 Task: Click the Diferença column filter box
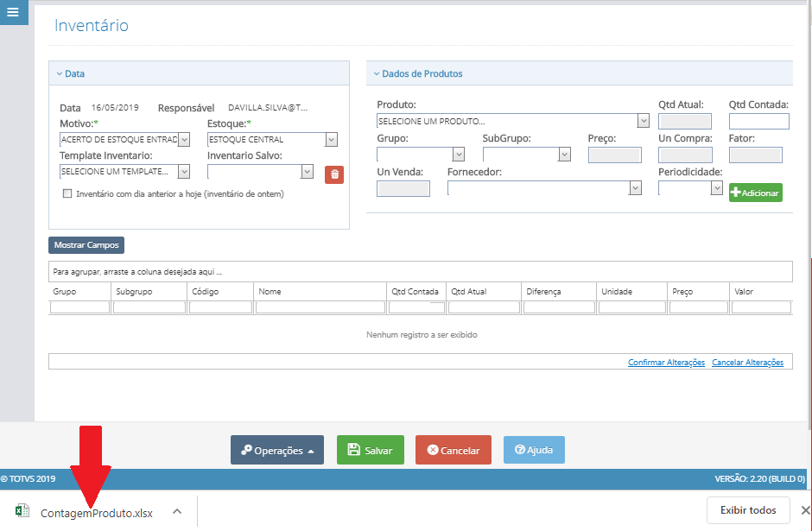(559, 307)
